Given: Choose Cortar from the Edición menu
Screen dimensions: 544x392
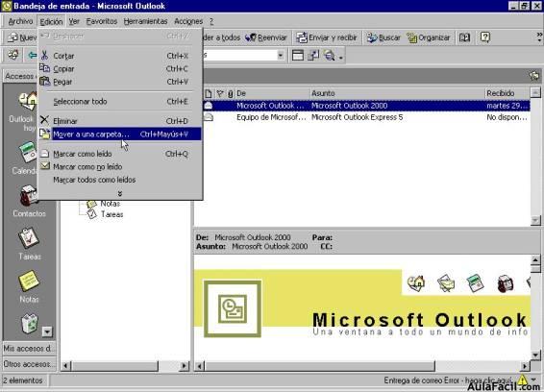Looking at the screenshot, I should 120,56.
